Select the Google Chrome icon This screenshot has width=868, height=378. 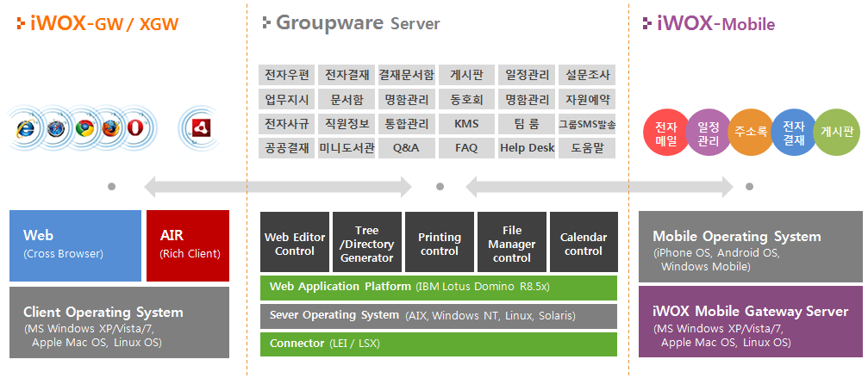84,129
